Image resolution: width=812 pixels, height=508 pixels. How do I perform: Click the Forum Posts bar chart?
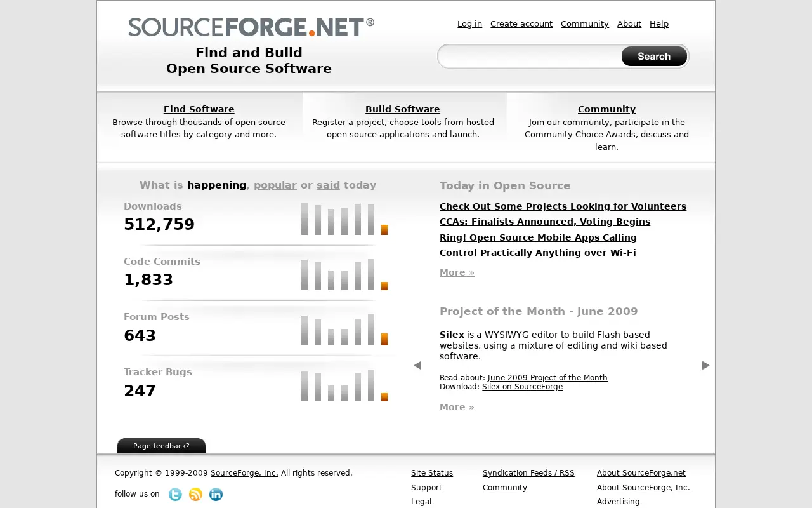point(344,330)
